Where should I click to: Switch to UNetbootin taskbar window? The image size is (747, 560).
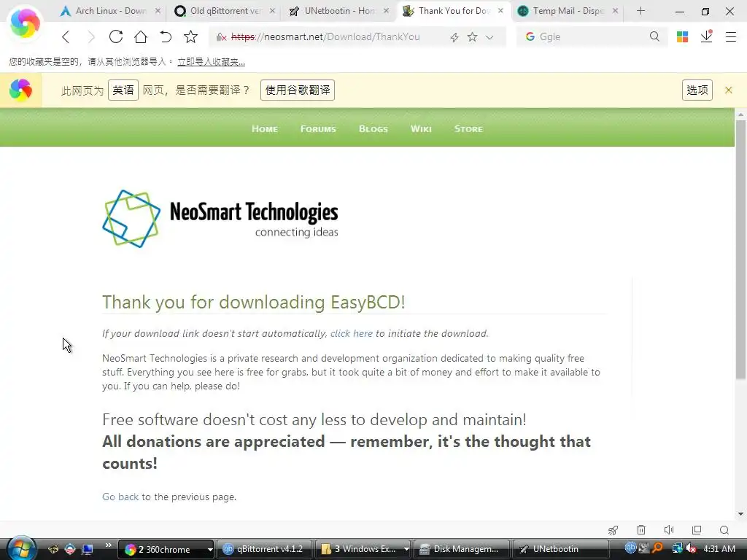pyautogui.click(x=560, y=550)
